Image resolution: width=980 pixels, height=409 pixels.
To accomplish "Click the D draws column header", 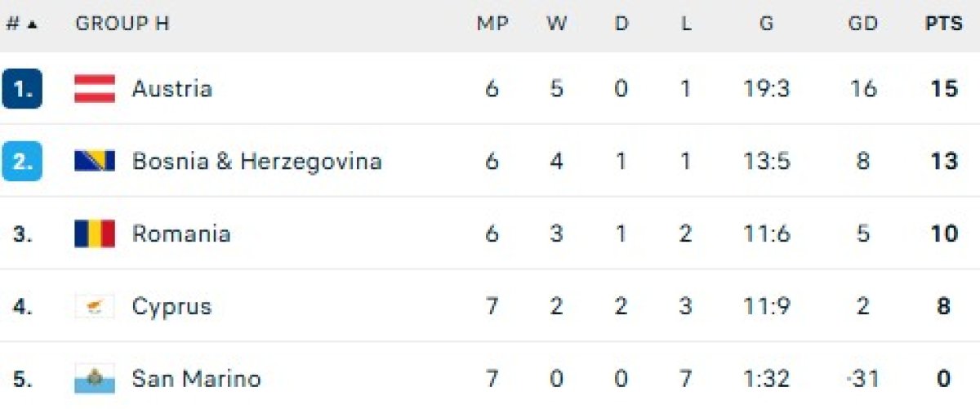I will click(x=621, y=24).
